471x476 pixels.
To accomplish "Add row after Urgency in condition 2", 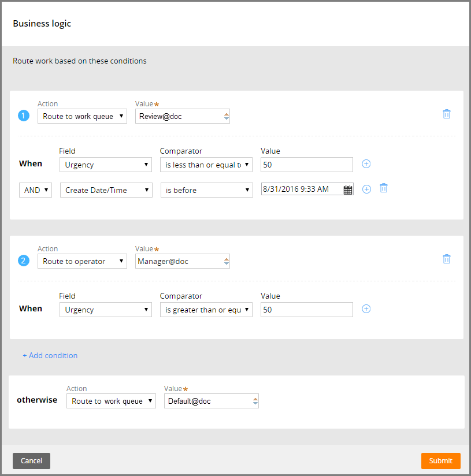I will 366,309.
